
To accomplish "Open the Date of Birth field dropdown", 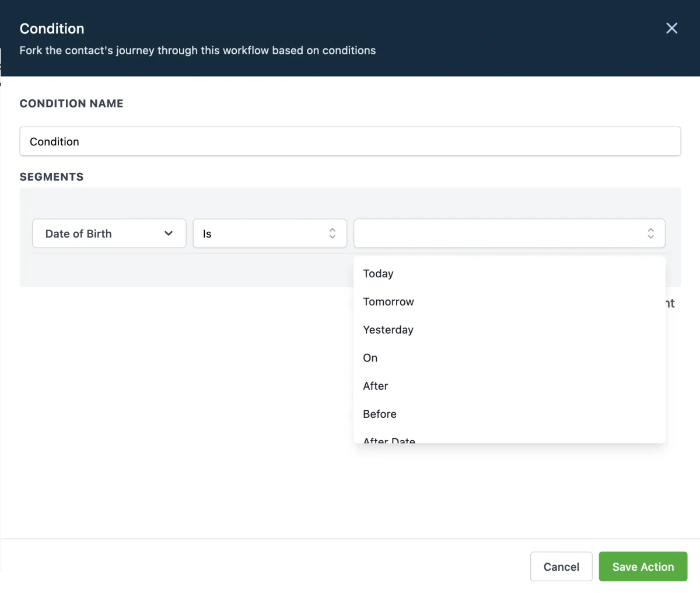I will point(108,233).
